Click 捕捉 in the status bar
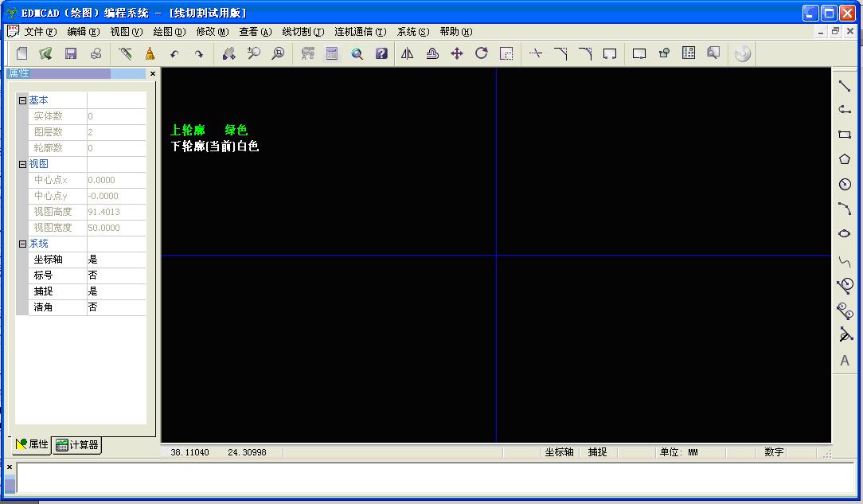Viewport: 863px width, 504px height. point(597,451)
